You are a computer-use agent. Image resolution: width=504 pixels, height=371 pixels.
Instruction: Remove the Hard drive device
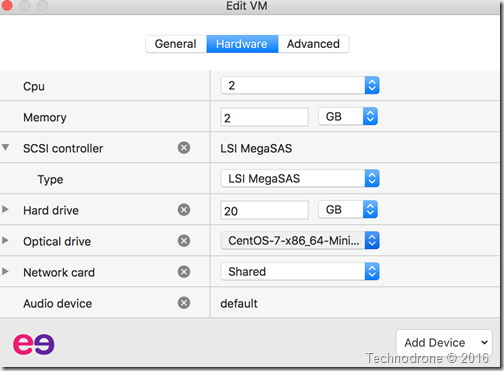click(x=184, y=210)
